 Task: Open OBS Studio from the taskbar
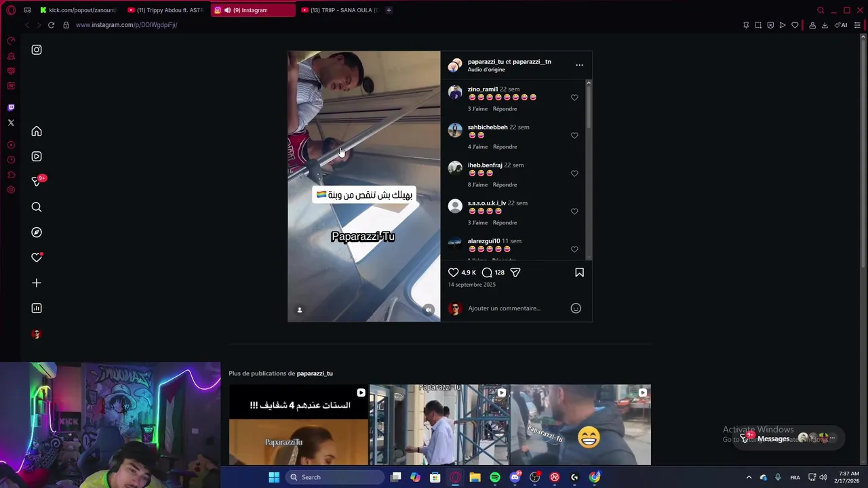pos(535,477)
